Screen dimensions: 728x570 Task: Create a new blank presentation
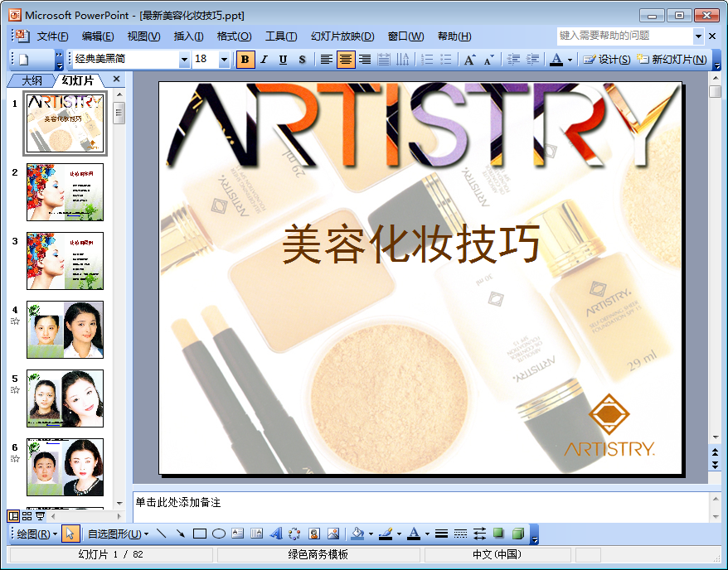click(24, 60)
